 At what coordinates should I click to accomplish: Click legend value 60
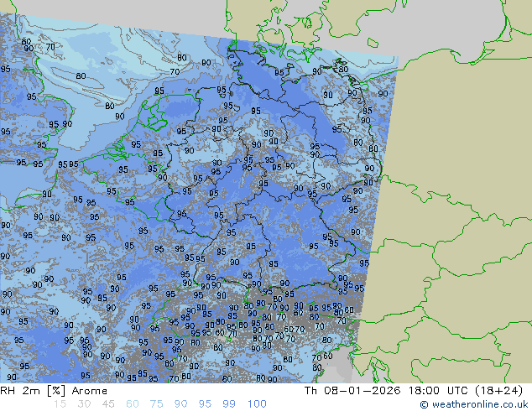pos(133,404)
